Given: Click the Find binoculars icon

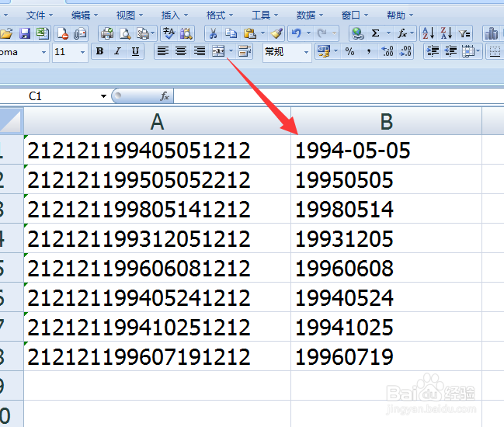Looking at the screenshot, I should click(186, 33).
